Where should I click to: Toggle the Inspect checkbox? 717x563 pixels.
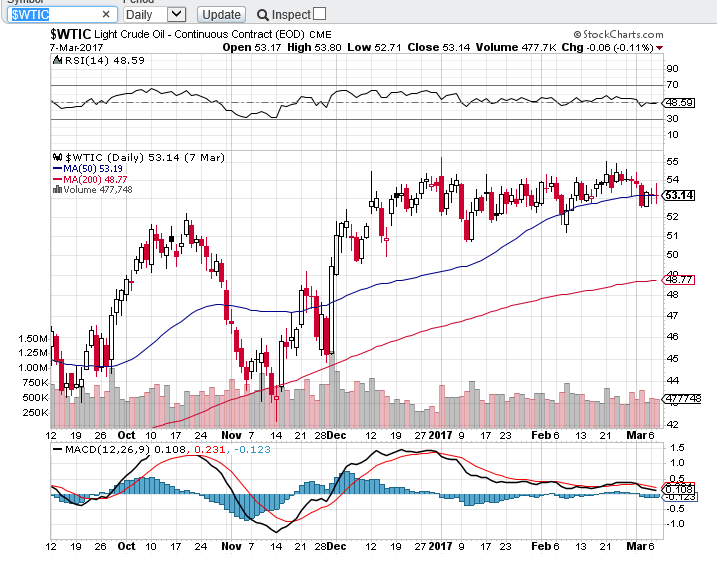click(x=320, y=14)
